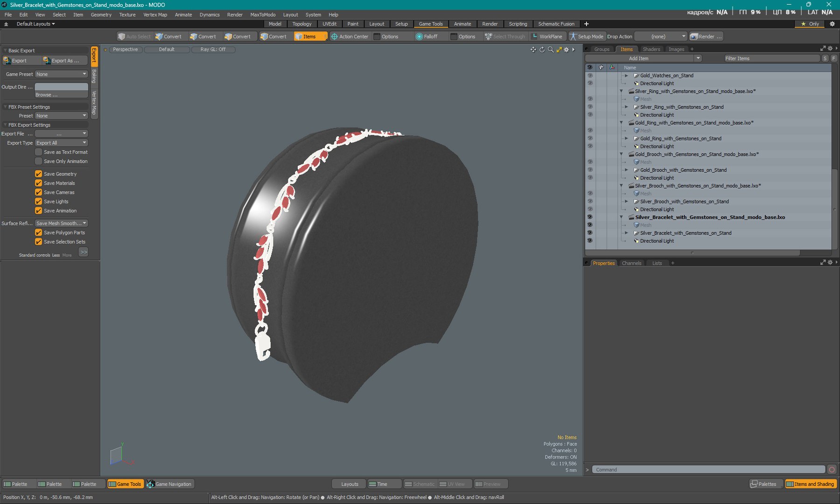The height and width of the screenshot is (504, 840).
Task: Switch to the Shaders tab
Action: [651, 49]
